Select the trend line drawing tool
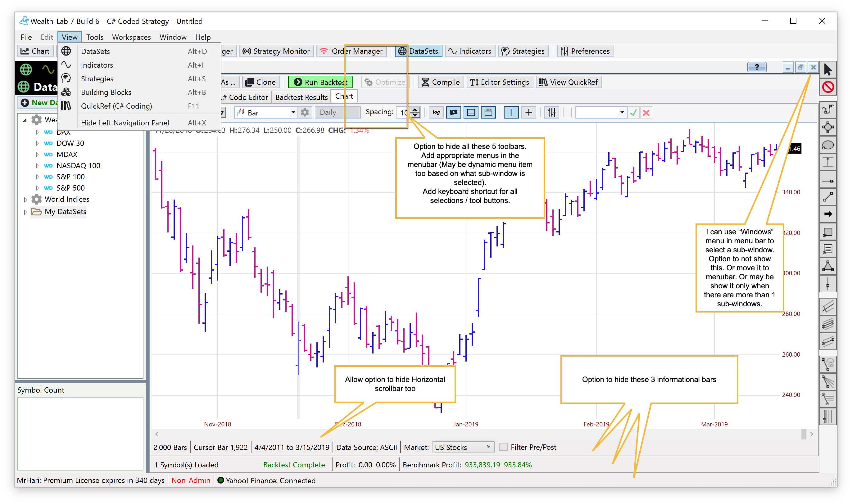 click(827, 197)
